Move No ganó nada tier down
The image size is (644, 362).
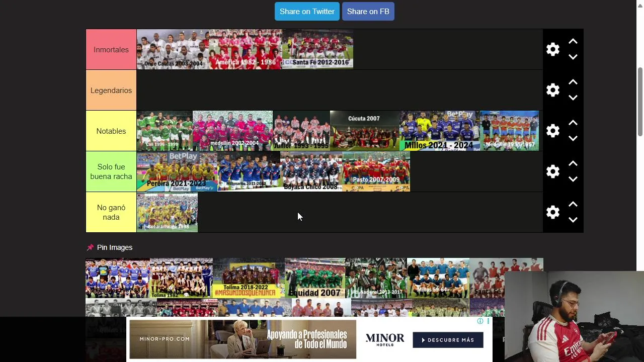coord(573,220)
